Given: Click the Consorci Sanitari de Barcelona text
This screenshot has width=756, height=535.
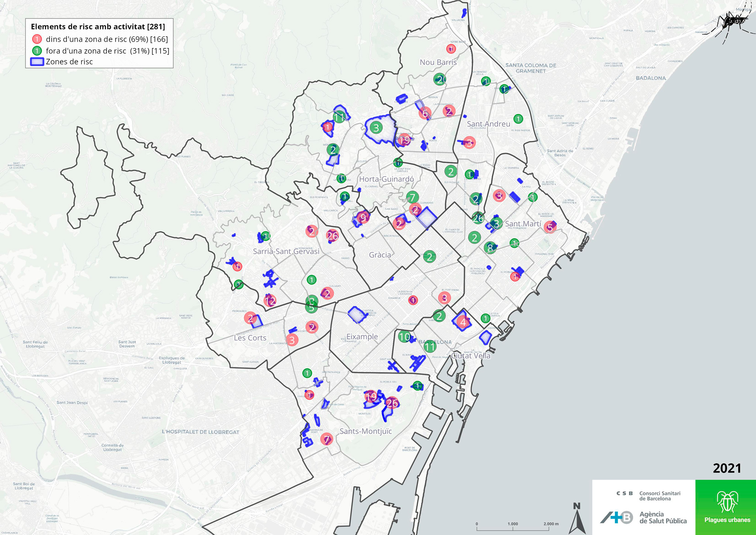Looking at the screenshot, I should tap(659, 496).
